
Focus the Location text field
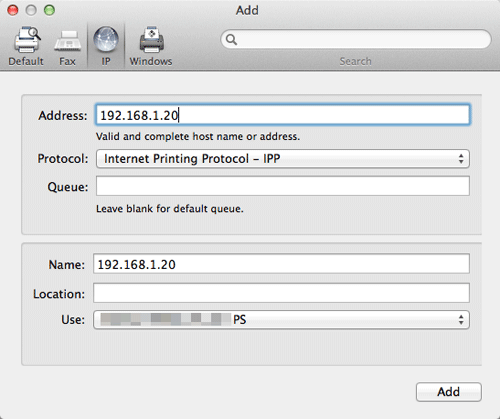[x=281, y=293]
